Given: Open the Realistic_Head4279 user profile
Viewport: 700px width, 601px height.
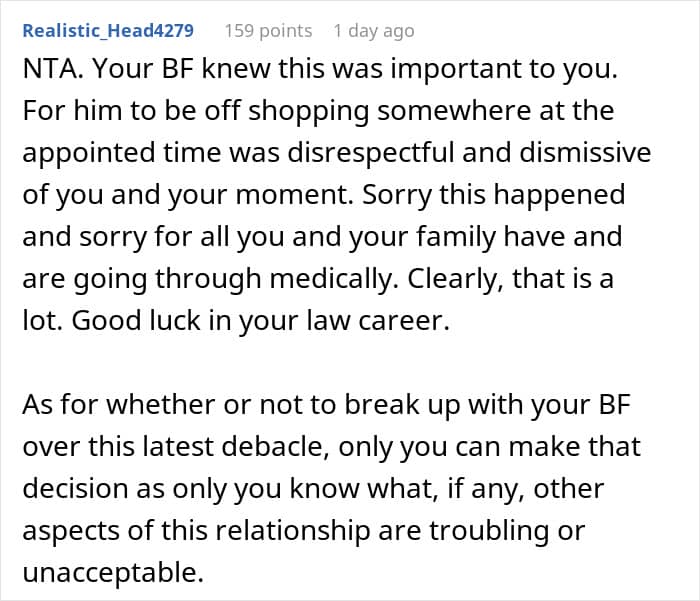Looking at the screenshot, I should (x=108, y=31).
